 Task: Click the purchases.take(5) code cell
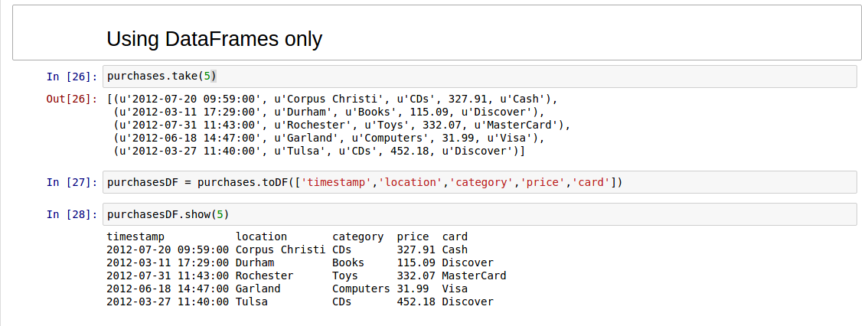tap(479, 77)
